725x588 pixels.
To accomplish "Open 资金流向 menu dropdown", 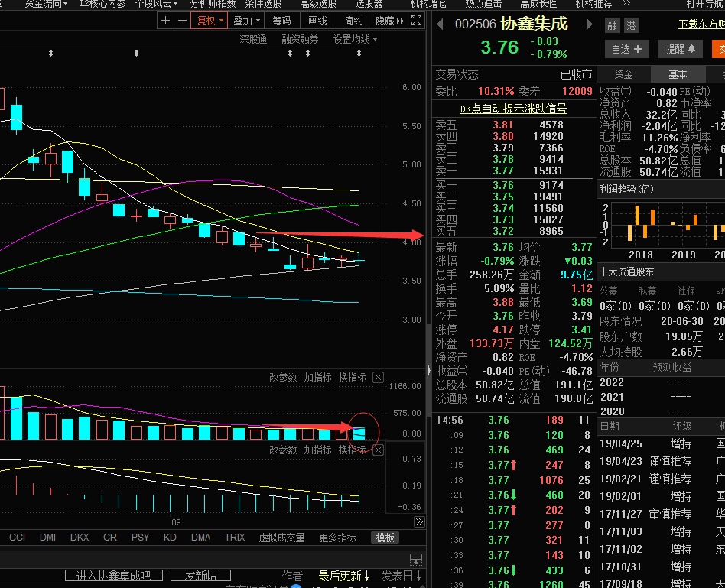I will pyautogui.click(x=46, y=4).
